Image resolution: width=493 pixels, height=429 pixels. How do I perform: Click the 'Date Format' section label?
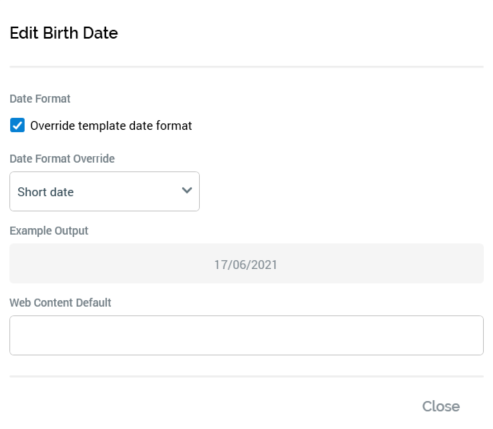pyautogui.click(x=40, y=99)
